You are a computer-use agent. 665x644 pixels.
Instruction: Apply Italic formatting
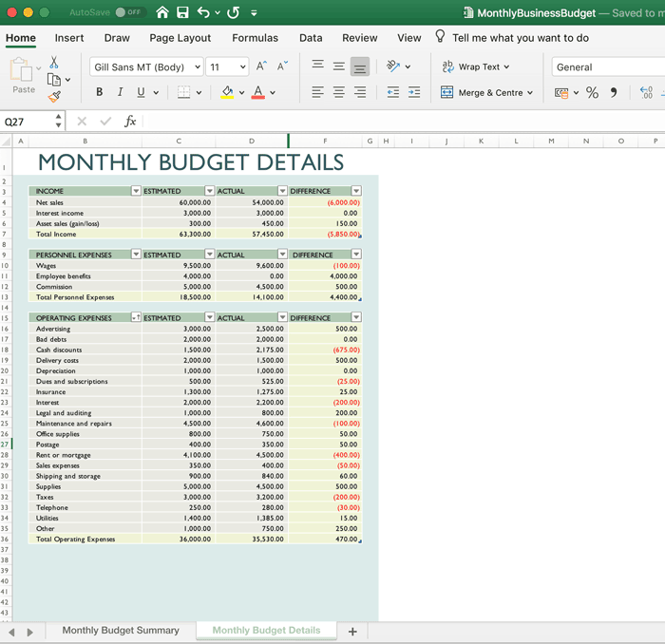pyautogui.click(x=121, y=92)
